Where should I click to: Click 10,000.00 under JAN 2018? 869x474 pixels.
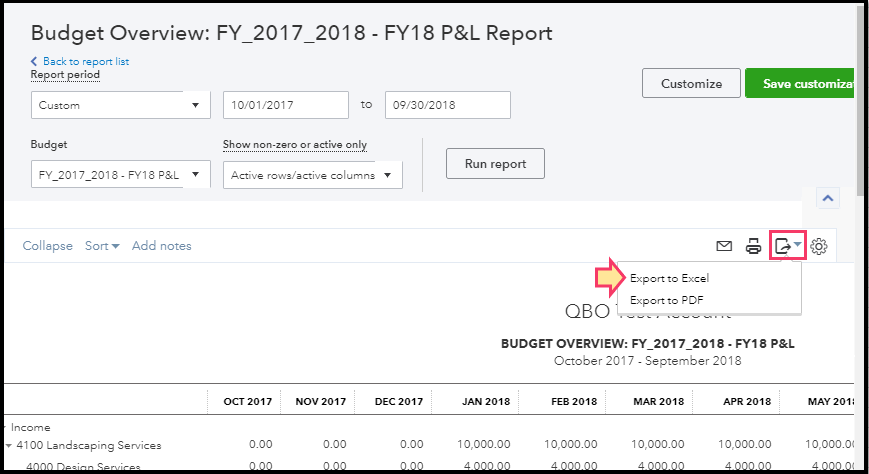coord(484,444)
